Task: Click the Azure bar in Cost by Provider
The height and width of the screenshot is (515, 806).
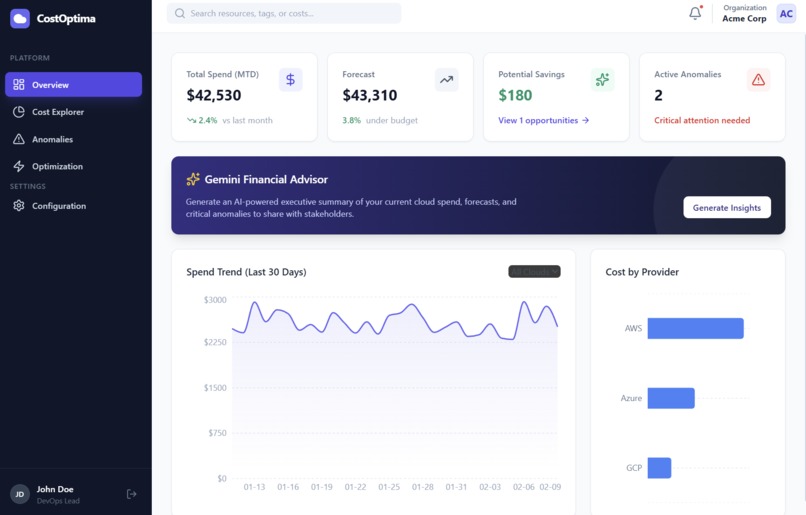Action: [671, 398]
